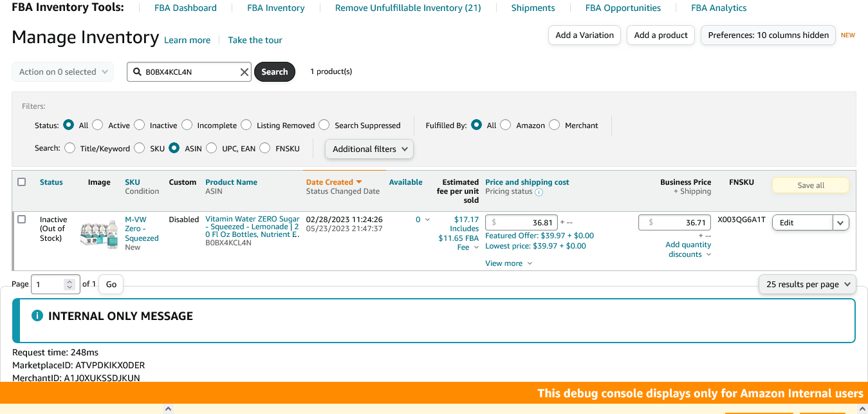
Task: Open Preferences: 10 columns hidden
Action: (x=768, y=35)
